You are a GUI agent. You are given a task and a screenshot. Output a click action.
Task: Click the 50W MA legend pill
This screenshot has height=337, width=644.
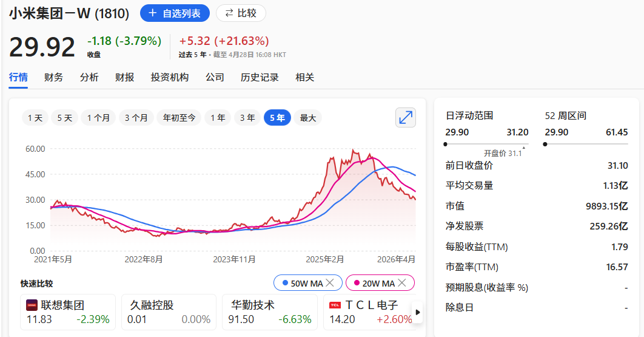pos(308,283)
